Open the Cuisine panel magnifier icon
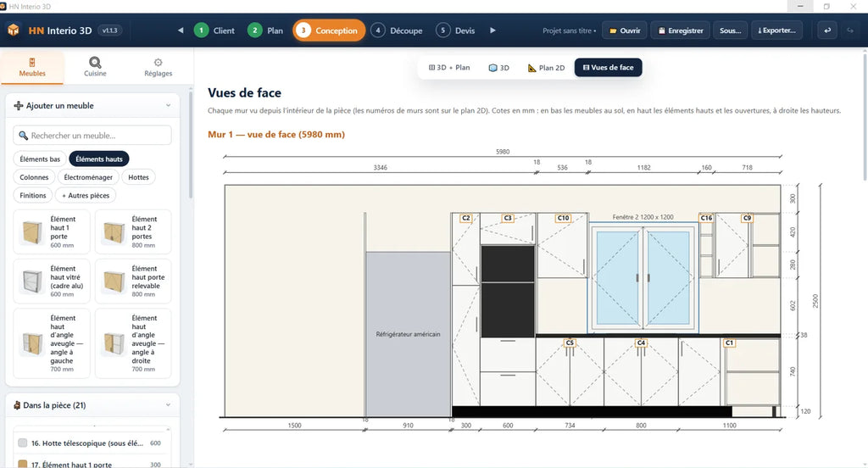Screen dimensions: 868x468 95,63
